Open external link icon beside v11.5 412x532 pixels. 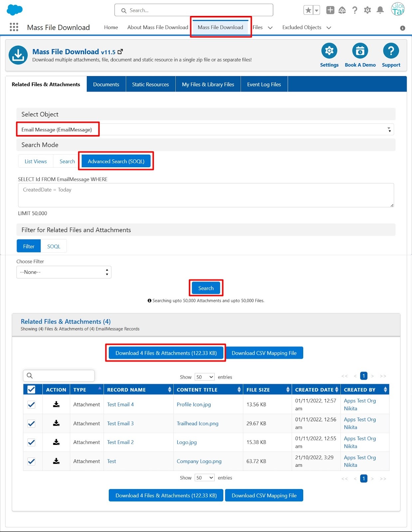click(x=120, y=52)
